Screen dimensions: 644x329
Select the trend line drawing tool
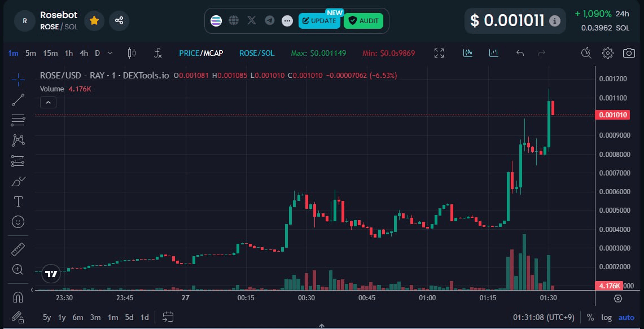coord(18,100)
